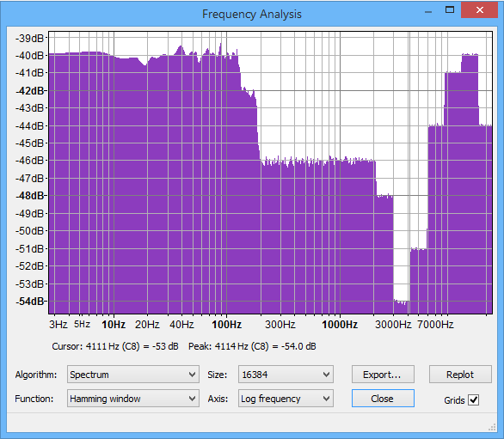Click the 7000Hz label on the frequency axis
Image resolution: width=504 pixels, height=439 pixels.
[435, 325]
